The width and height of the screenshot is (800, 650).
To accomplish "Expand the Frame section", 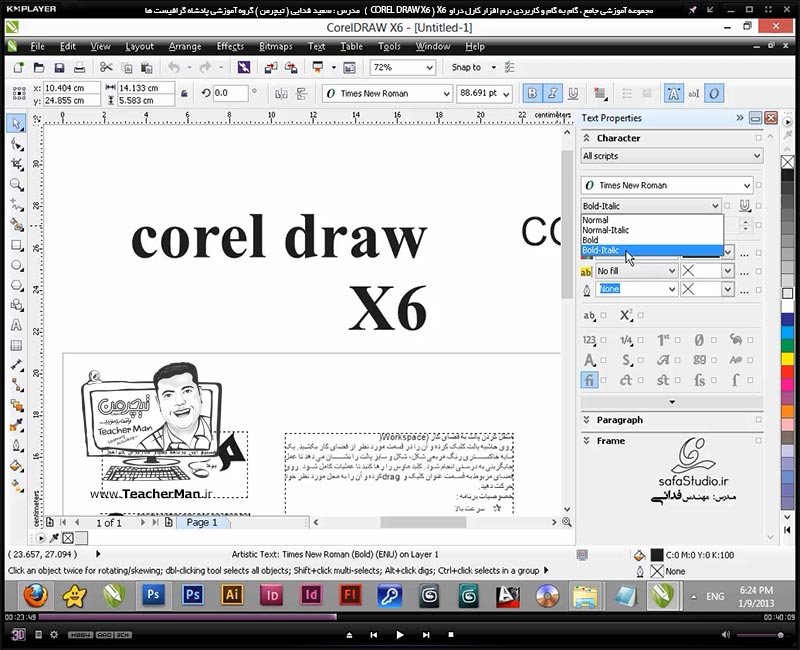I will [x=587, y=441].
